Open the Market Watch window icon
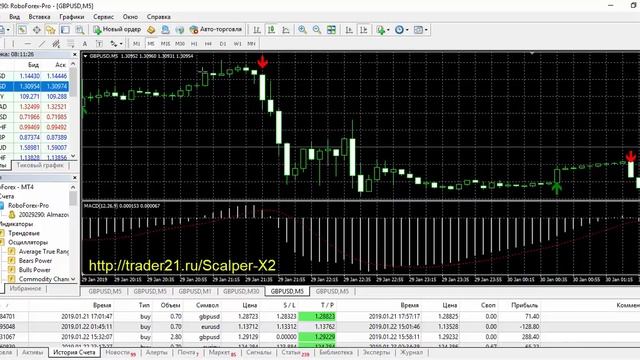This screenshot has width=640, height=360. click(22, 30)
